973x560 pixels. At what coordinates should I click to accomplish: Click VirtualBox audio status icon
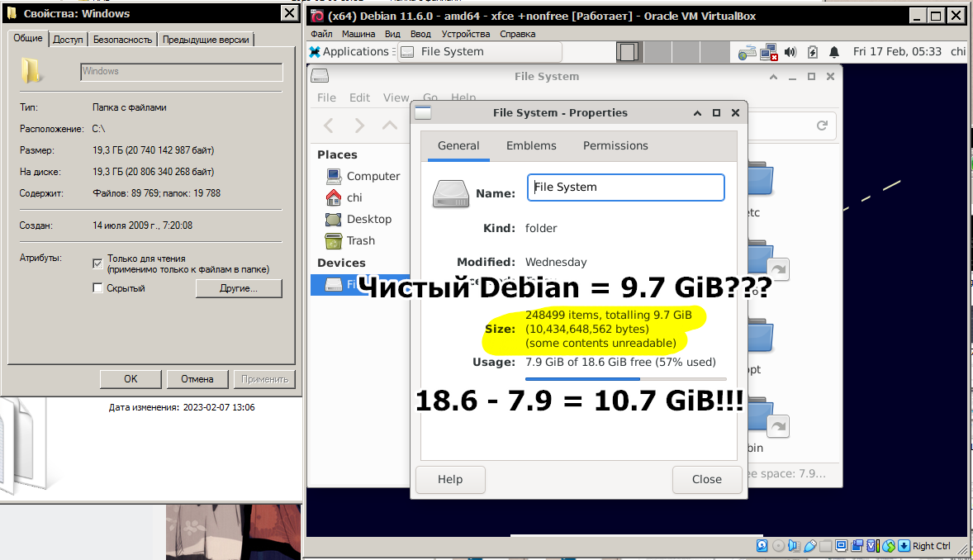[x=794, y=546]
